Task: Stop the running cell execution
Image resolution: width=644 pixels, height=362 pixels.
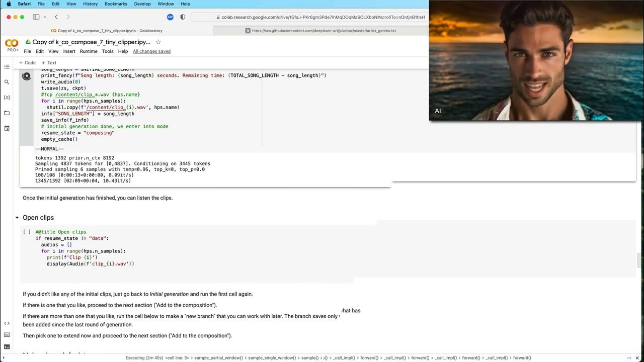Action: 27,76
